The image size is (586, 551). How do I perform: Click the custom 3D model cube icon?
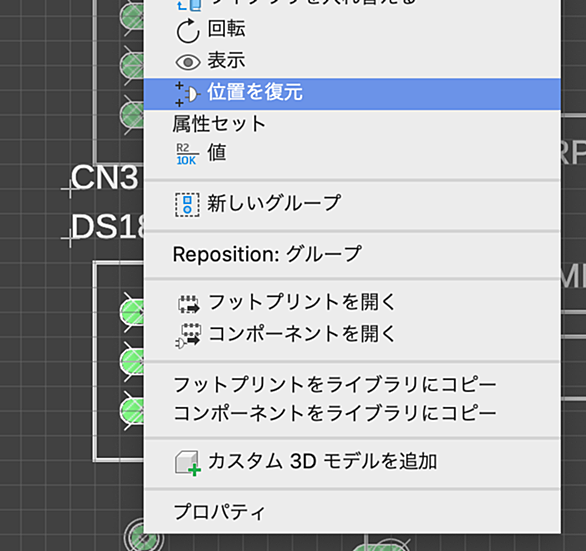click(188, 463)
